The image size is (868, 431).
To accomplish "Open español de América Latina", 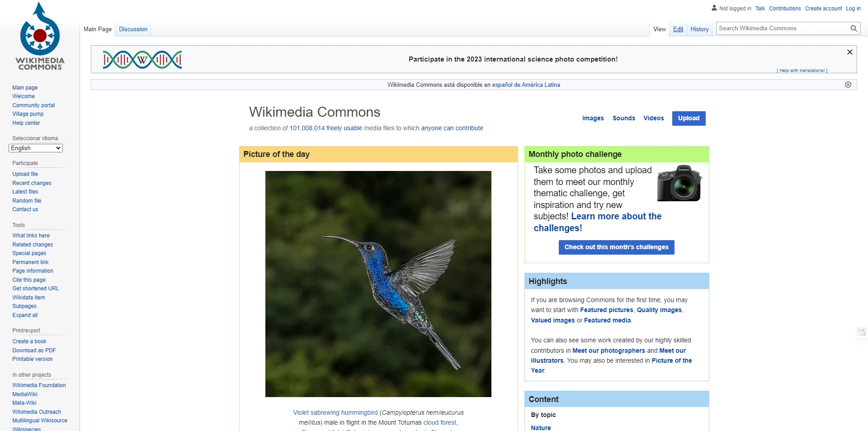I will point(526,85).
